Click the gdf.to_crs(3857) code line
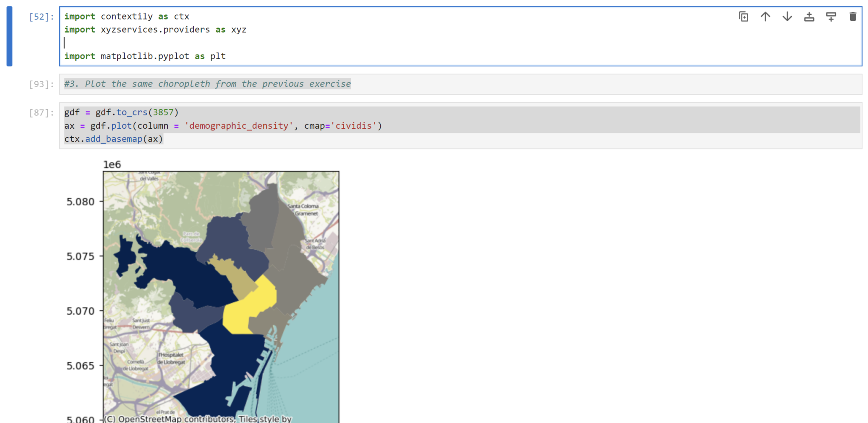 (x=121, y=112)
